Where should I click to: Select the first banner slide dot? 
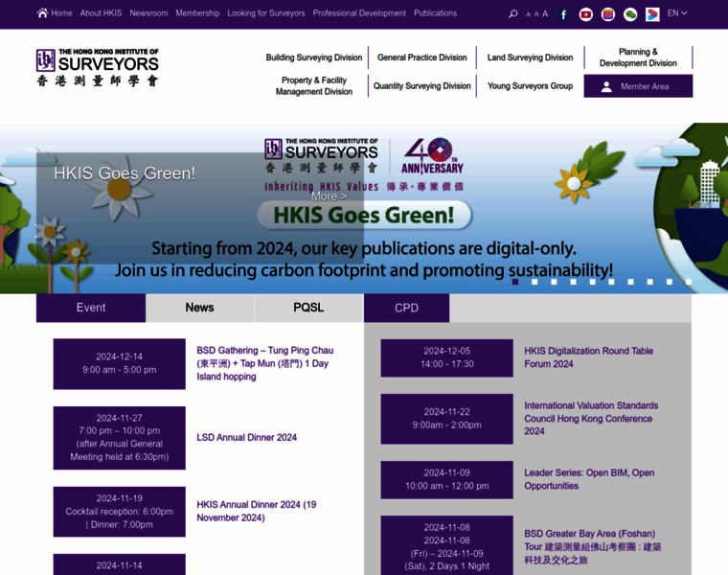(x=515, y=282)
